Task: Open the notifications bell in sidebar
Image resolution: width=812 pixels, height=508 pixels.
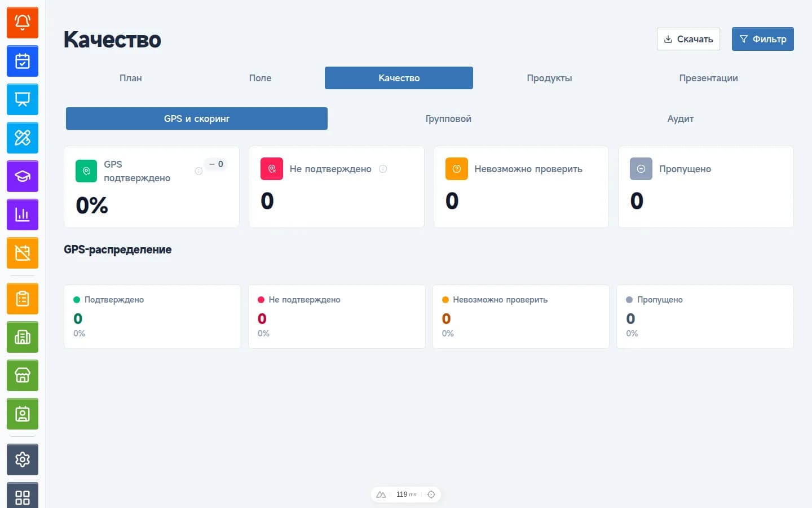Action: click(x=23, y=23)
